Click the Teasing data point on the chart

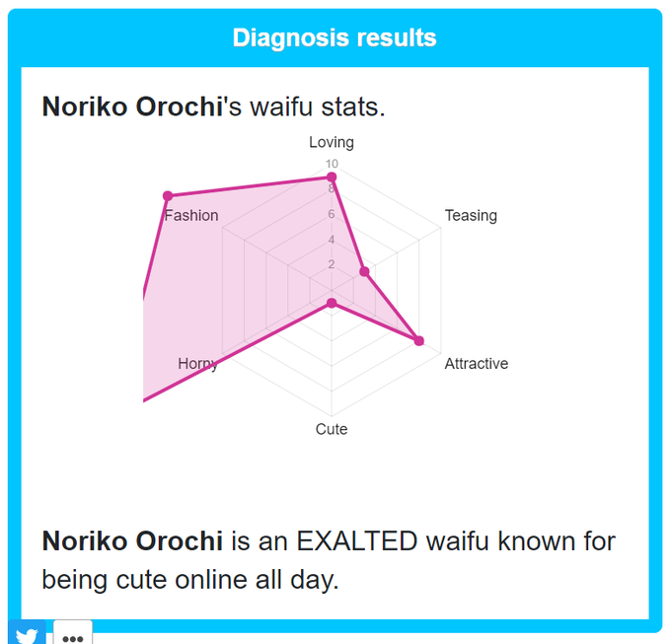[x=364, y=271]
